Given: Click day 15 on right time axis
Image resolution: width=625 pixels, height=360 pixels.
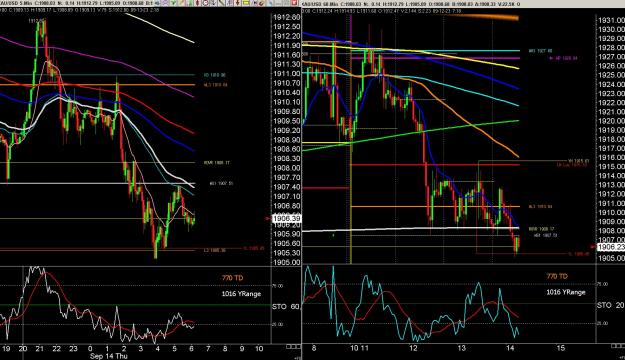Looking at the screenshot, I should pyautogui.click(x=560, y=348).
